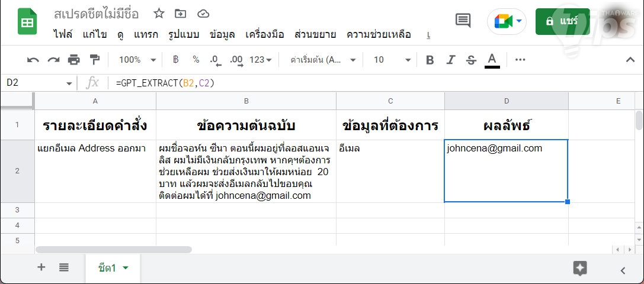Click cell 'แยกอีเมล Address ออกมา'
Image resolution: width=644 pixels, height=284 pixels.
tap(95, 171)
